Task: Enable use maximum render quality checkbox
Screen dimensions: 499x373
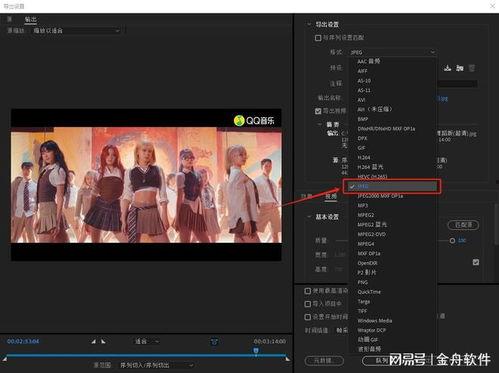Action: (x=308, y=291)
